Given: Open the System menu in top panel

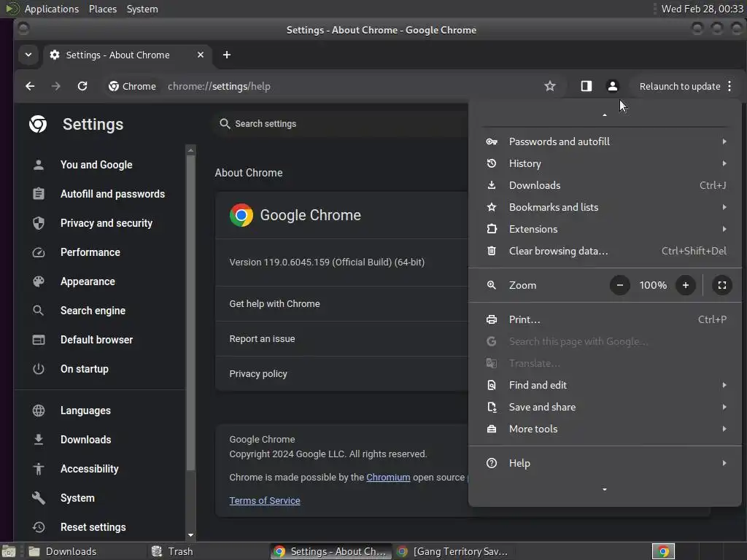Looking at the screenshot, I should click(142, 9).
